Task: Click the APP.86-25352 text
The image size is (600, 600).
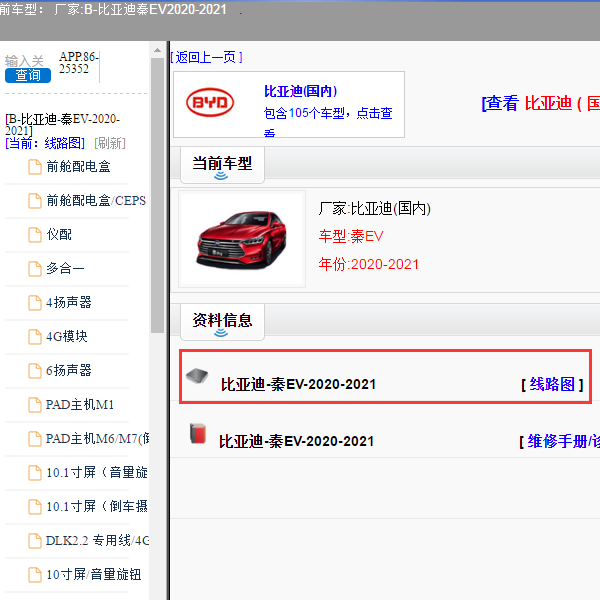Action: click(78, 63)
